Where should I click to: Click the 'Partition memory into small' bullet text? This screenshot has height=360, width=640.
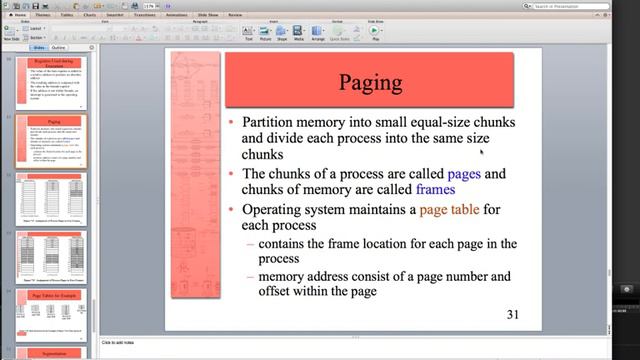(x=378, y=138)
